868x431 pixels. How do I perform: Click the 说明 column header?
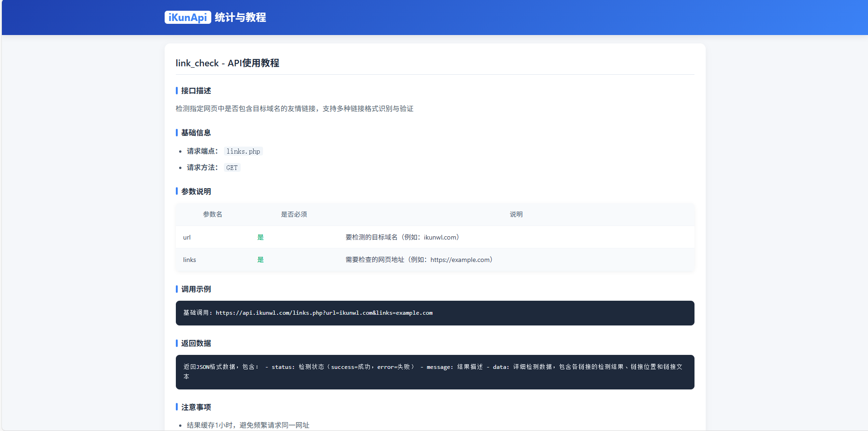tap(516, 214)
